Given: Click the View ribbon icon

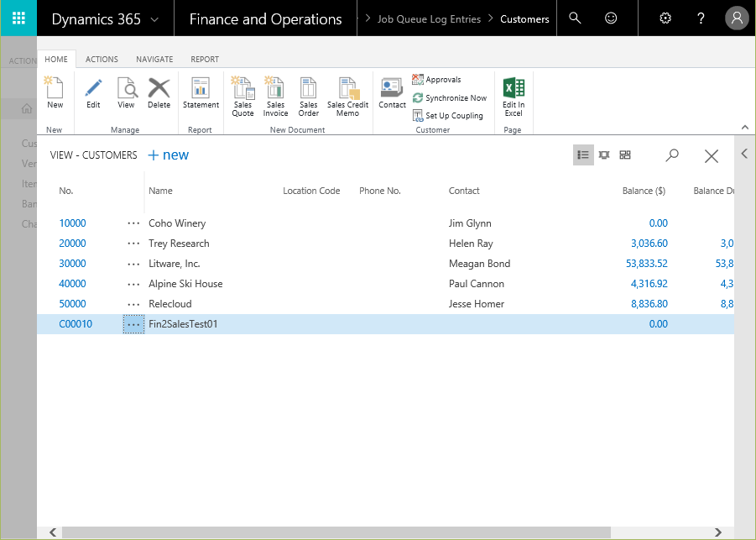Looking at the screenshot, I should pos(127,92).
